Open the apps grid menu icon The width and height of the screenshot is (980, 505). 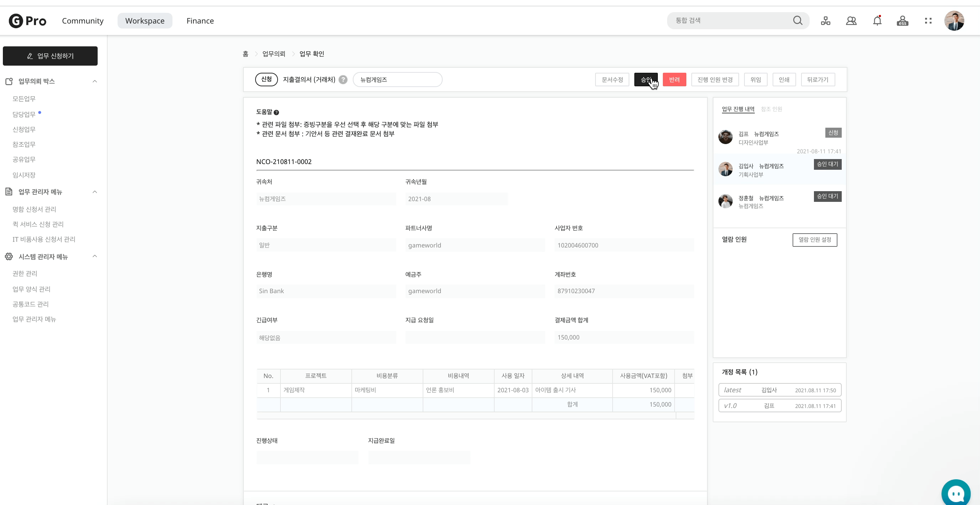(928, 21)
